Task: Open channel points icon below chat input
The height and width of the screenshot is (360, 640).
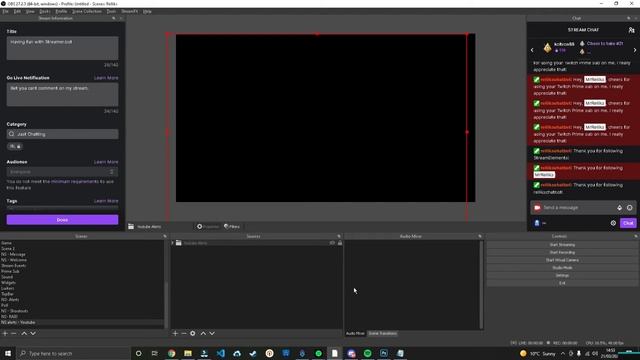Action: 537,223
